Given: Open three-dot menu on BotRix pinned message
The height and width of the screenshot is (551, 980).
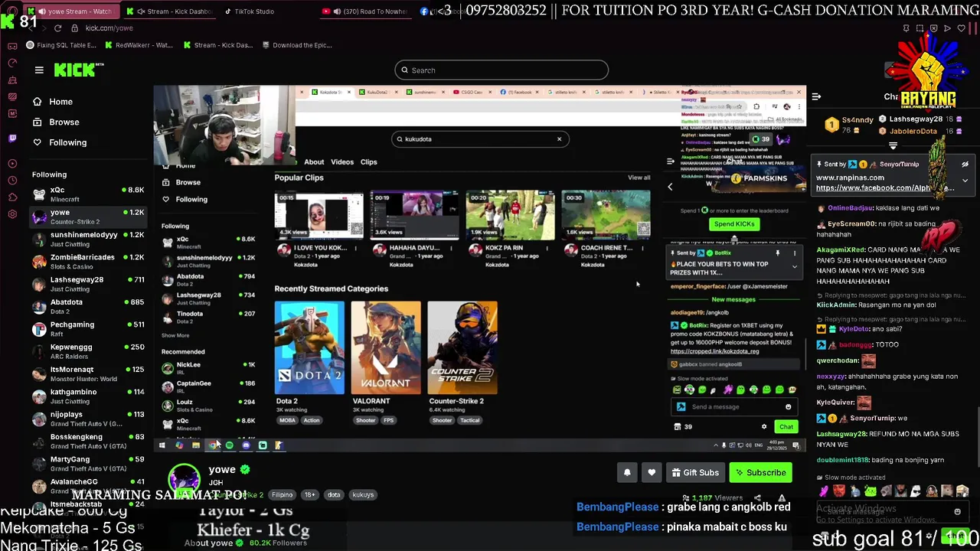Looking at the screenshot, I should (794, 253).
